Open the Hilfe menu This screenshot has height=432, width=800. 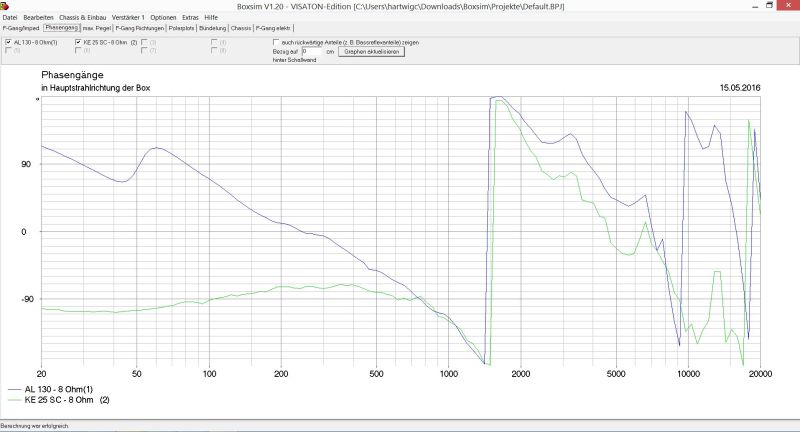point(211,18)
